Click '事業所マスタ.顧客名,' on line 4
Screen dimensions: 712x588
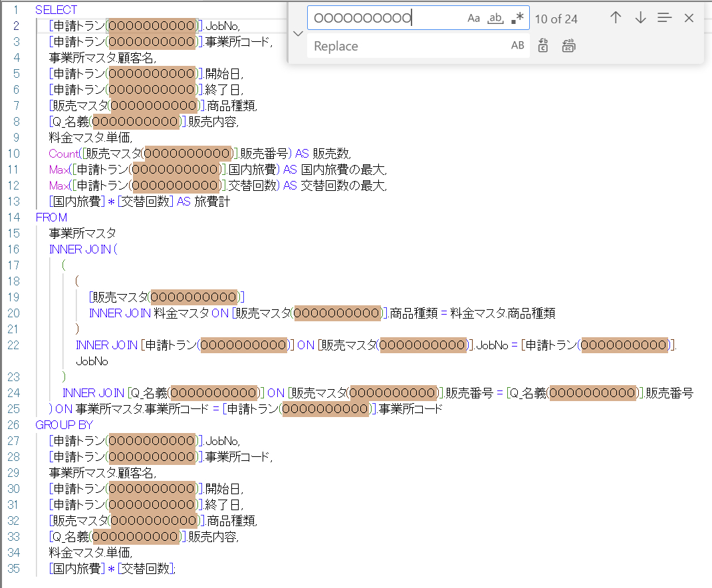[102, 58]
